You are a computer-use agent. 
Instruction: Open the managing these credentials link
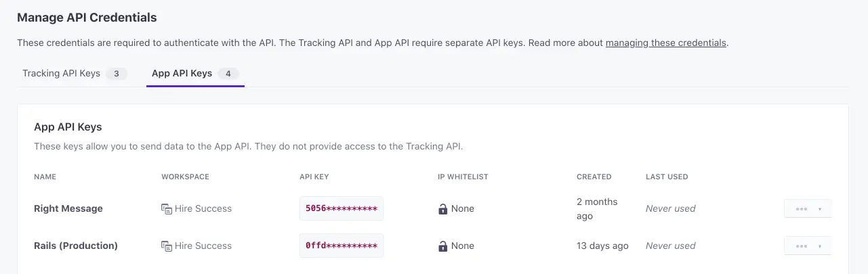[665, 43]
